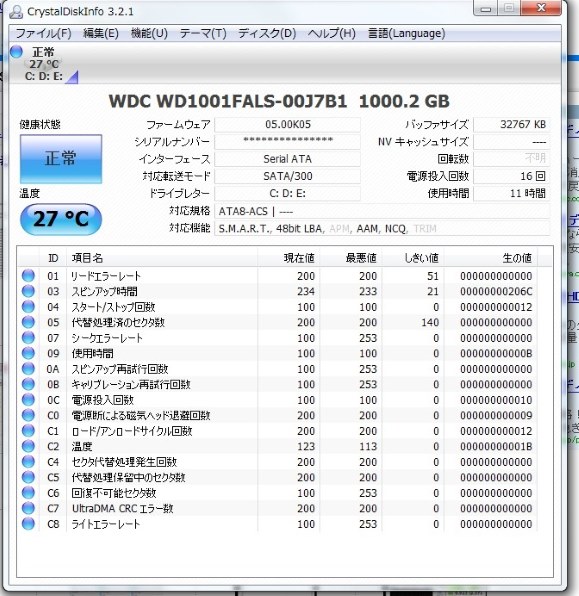Image resolution: width=579 pixels, height=596 pixels.
Task: Select the リードエラーレート row name
Action: 106,276
